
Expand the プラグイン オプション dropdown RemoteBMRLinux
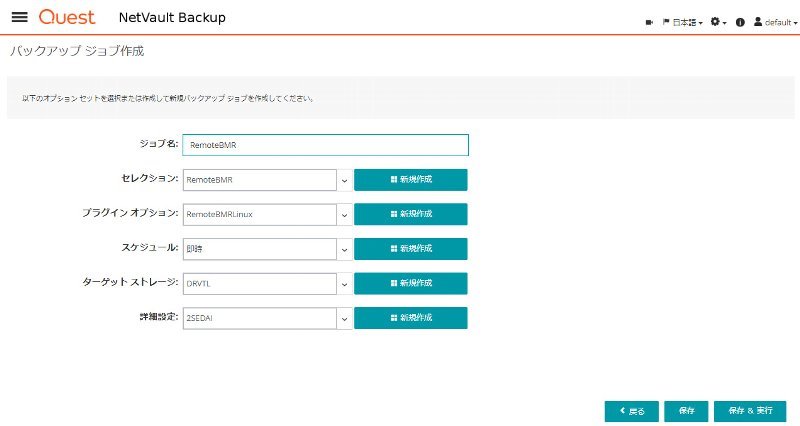267,214
